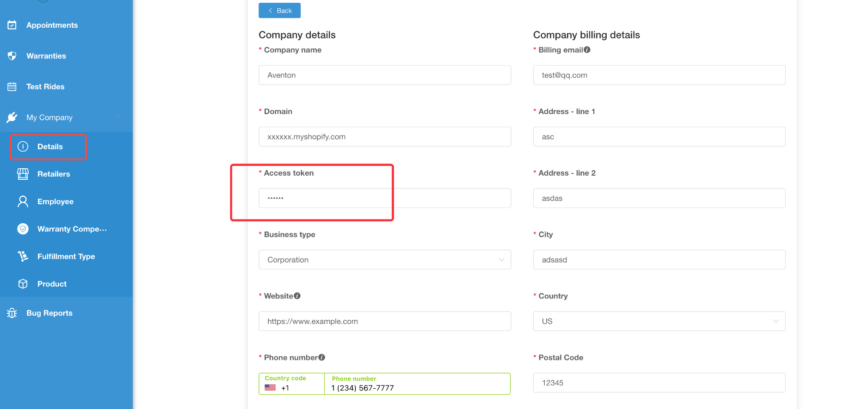Click the Postal Code input field
Viewport: 868px width, 409px height.
click(659, 383)
